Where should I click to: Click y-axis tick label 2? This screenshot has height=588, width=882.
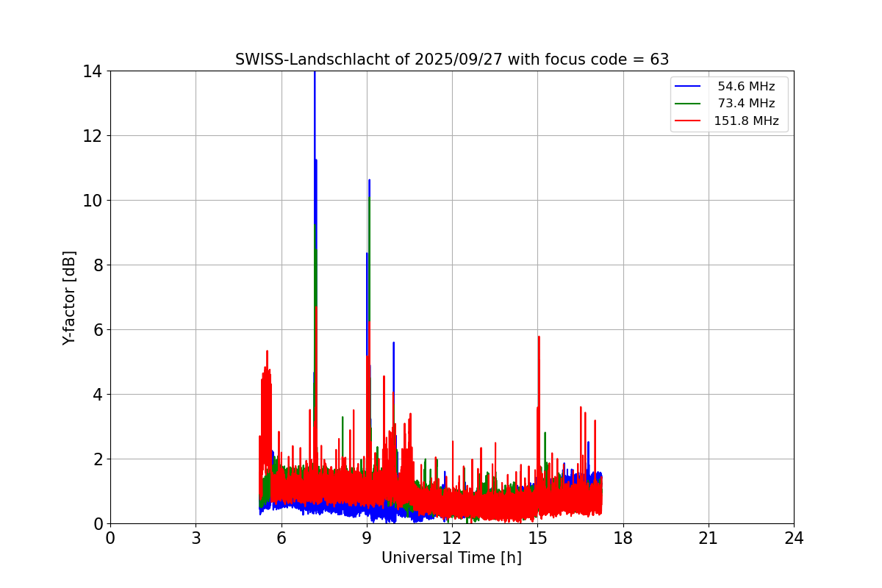(x=96, y=459)
